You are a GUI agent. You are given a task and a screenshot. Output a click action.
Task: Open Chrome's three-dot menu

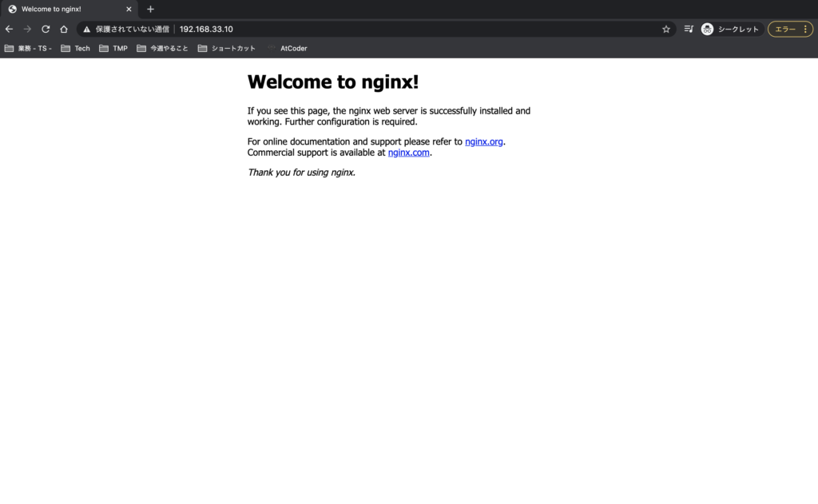[x=805, y=30]
